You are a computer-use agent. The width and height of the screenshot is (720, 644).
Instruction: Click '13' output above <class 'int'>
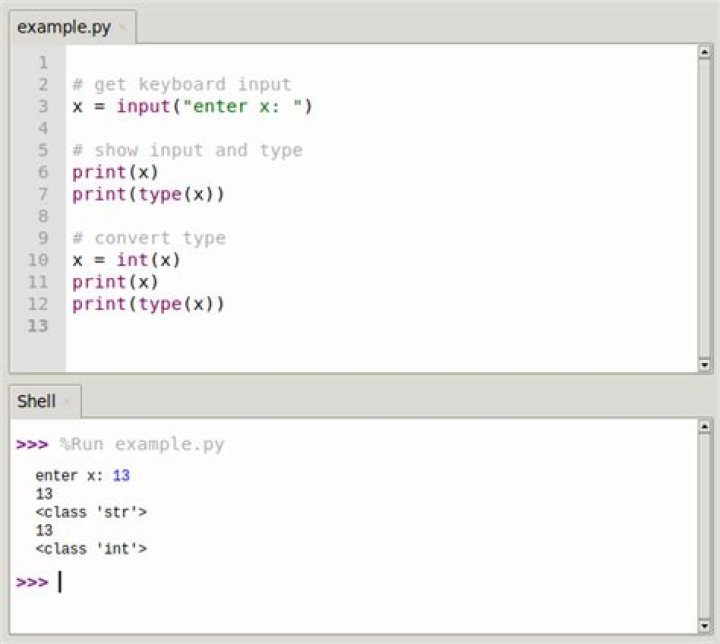pos(44,531)
